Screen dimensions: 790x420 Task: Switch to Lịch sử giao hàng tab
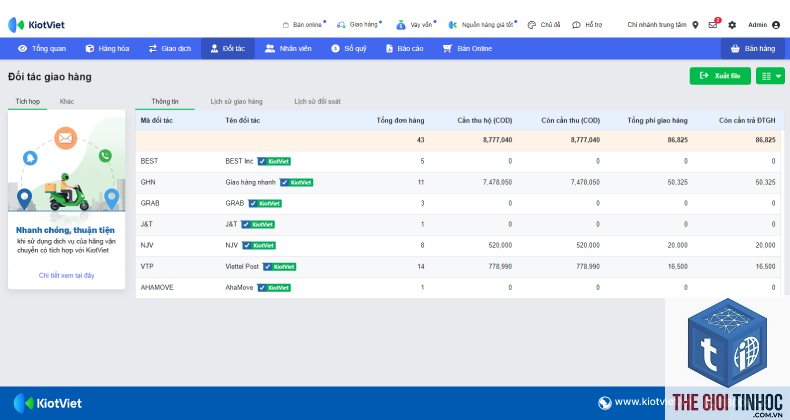point(236,101)
